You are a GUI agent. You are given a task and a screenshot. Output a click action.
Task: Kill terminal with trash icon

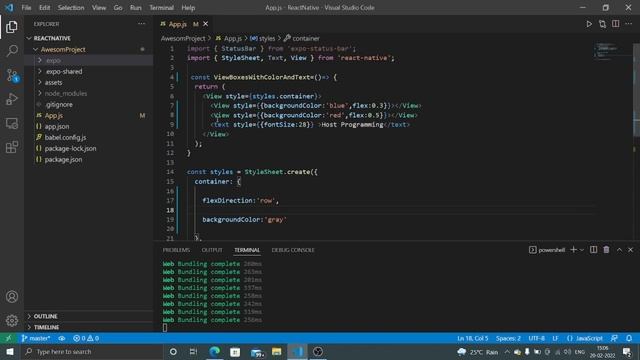(x=607, y=250)
